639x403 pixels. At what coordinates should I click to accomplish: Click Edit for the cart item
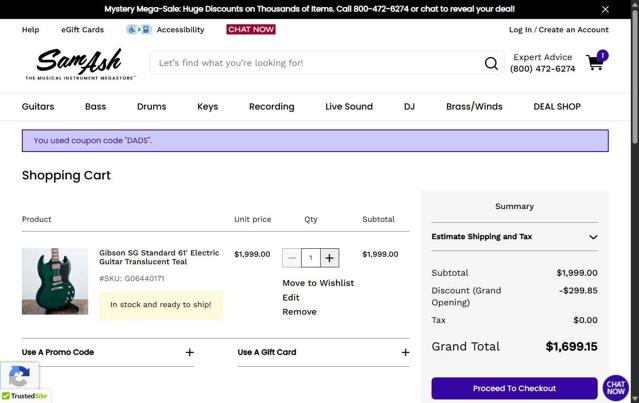pos(291,297)
